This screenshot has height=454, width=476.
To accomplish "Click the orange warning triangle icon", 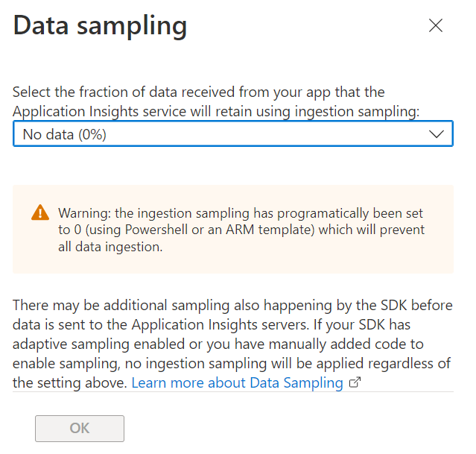I will point(39,213).
